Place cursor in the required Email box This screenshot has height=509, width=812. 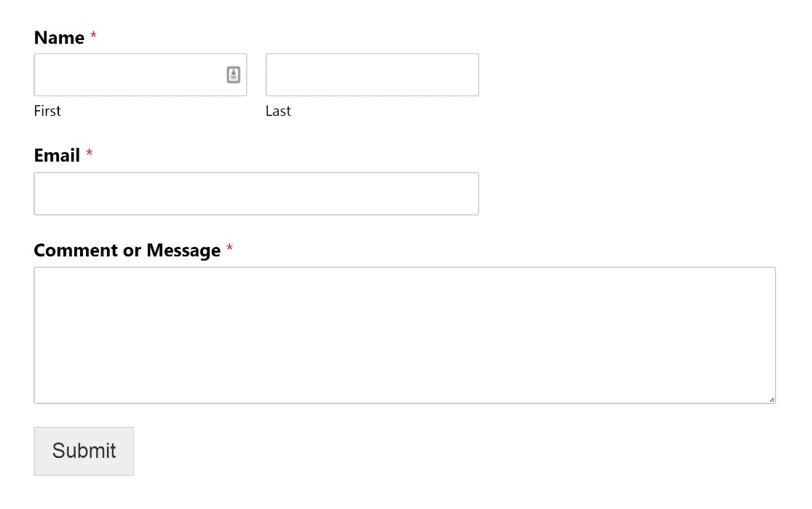point(256,194)
